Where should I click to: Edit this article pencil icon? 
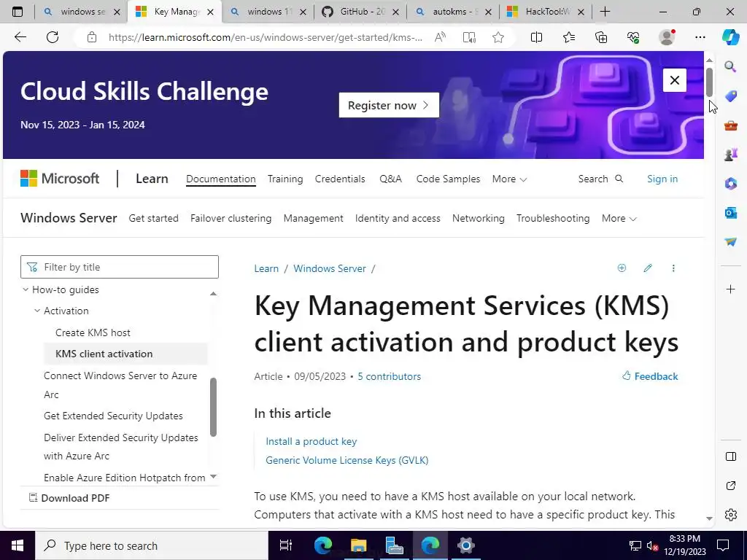coord(648,268)
